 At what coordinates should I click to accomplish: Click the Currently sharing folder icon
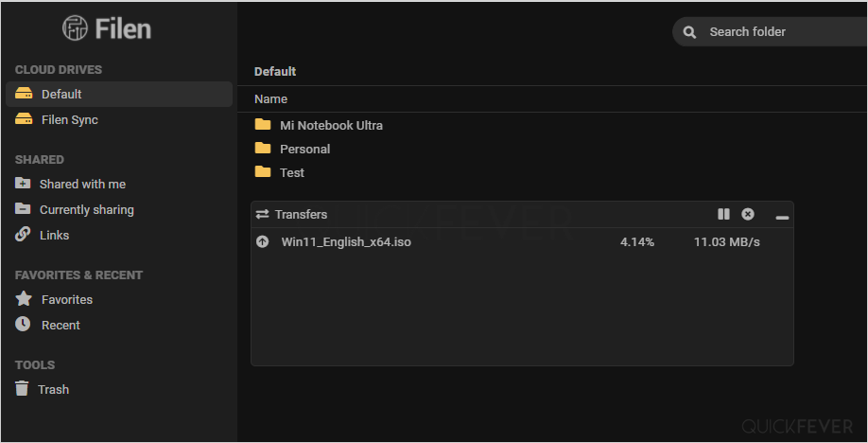click(x=23, y=208)
